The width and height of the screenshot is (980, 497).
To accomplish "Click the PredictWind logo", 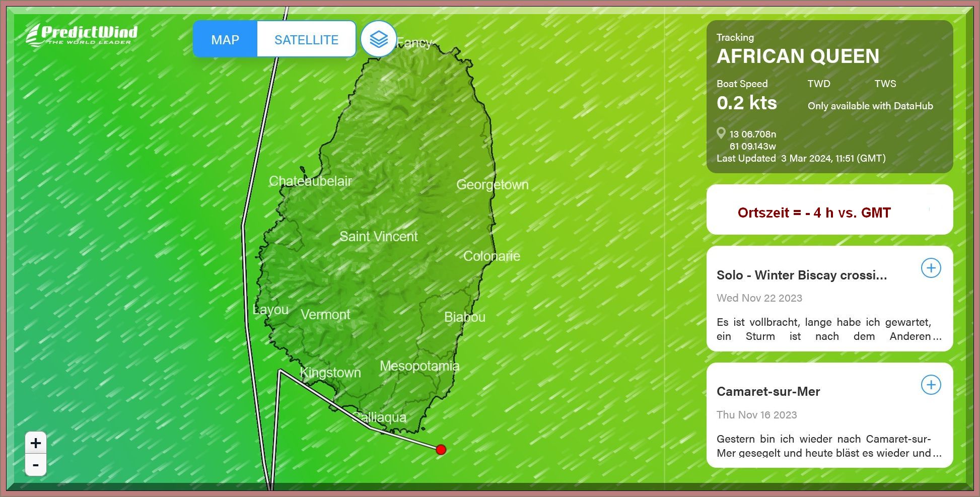I will (x=82, y=35).
